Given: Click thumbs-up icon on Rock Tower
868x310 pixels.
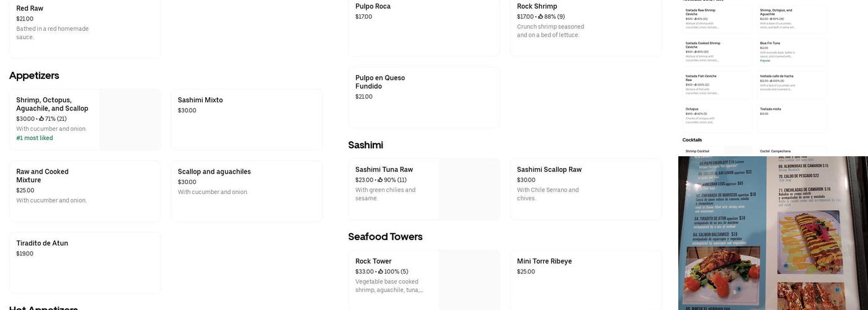Looking at the screenshot, I should [381, 272].
